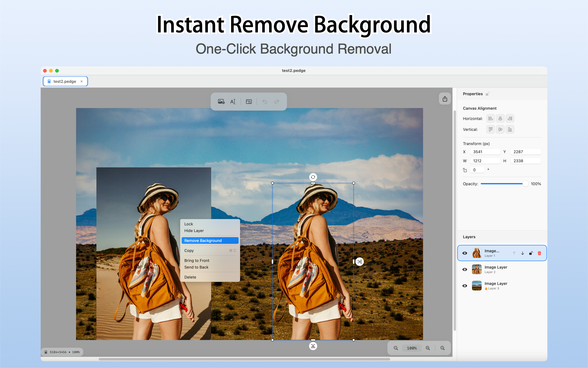Zoom in the canvas
The width and height of the screenshot is (588, 368).
428,348
